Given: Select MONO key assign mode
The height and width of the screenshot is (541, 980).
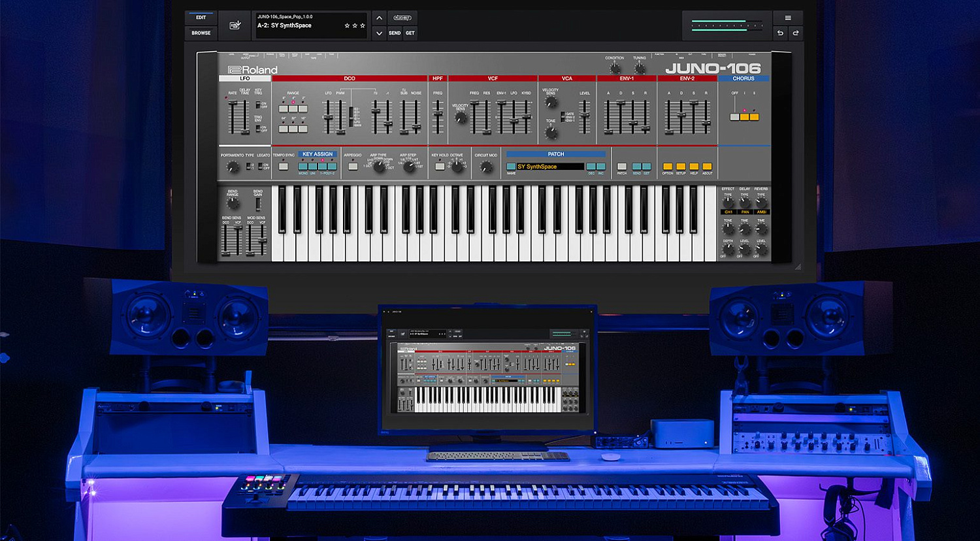Looking at the screenshot, I should tap(303, 166).
